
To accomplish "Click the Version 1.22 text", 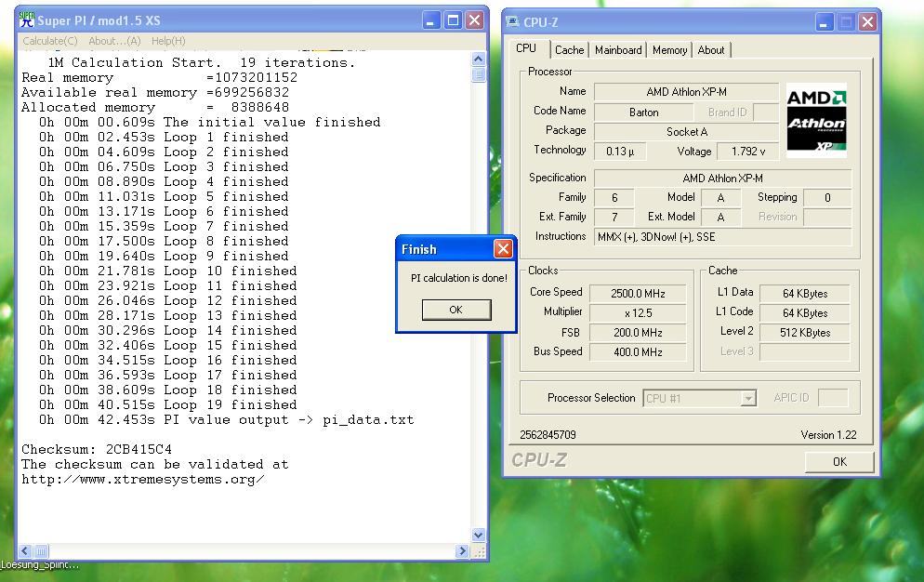I will (x=828, y=434).
